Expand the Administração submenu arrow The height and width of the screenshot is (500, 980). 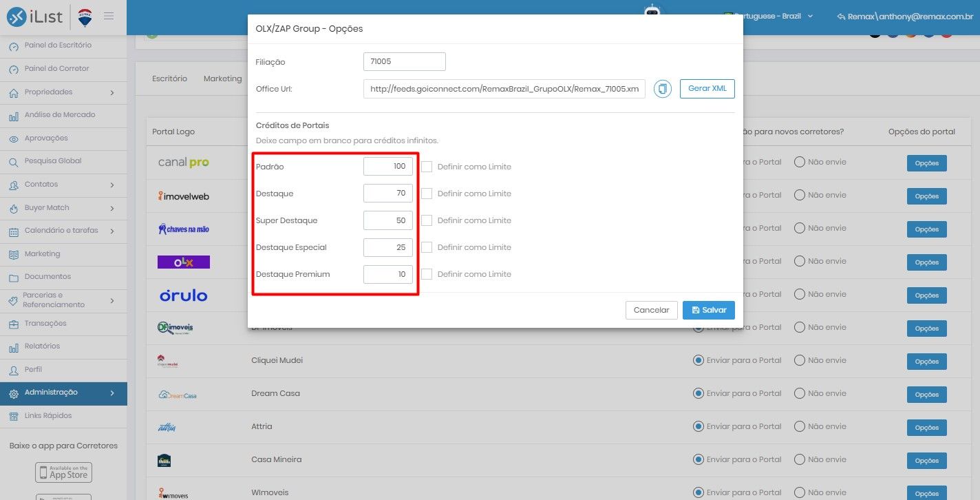(112, 393)
